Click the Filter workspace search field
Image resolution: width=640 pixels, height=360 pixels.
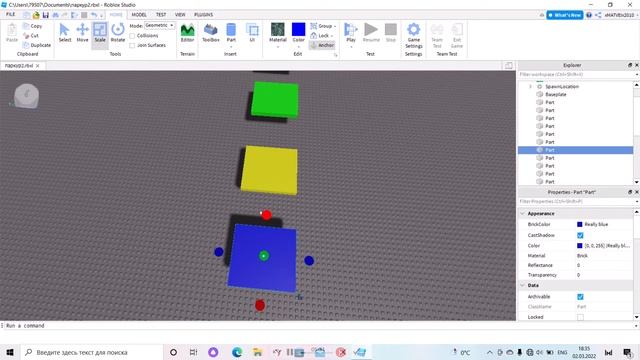point(576,75)
